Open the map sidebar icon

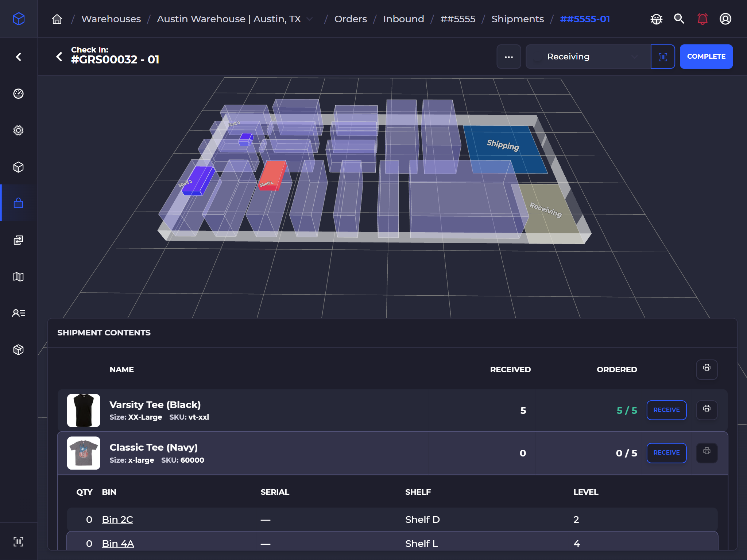(19, 277)
